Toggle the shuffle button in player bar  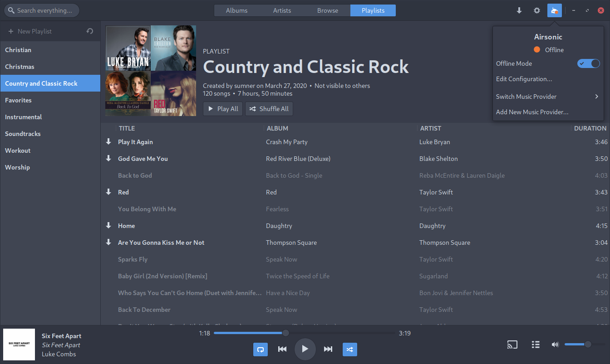click(x=350, y=349)
